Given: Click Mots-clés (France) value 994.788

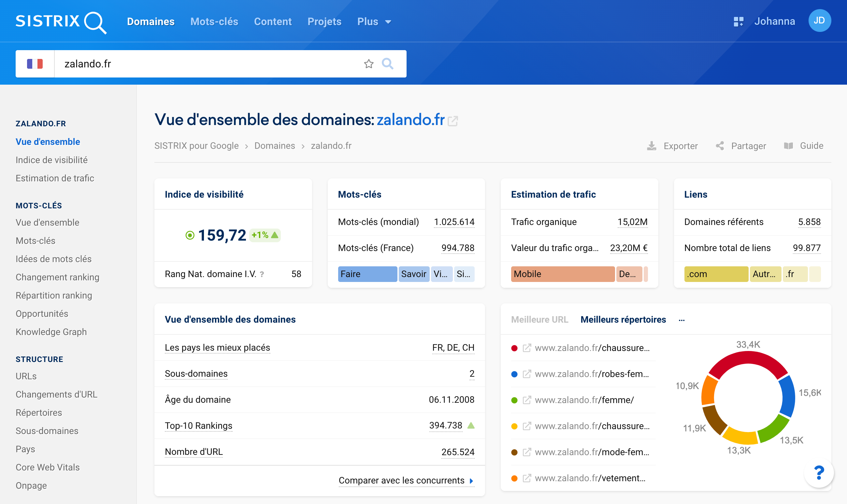Looking at the screenshot, I should 458,248.
